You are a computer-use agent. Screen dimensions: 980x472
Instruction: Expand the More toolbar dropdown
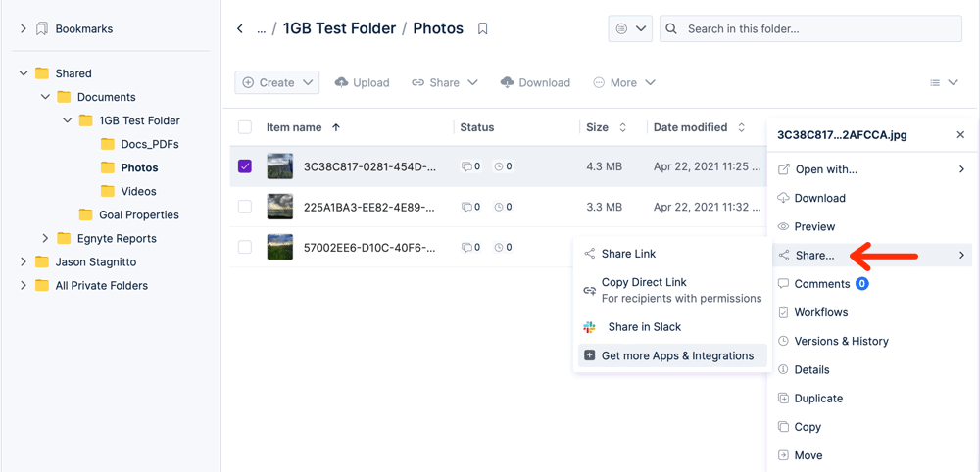point(623,82)
